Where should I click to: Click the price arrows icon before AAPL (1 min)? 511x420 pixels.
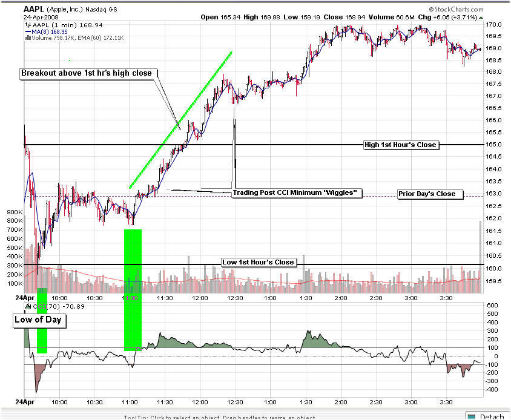(28, 25)
